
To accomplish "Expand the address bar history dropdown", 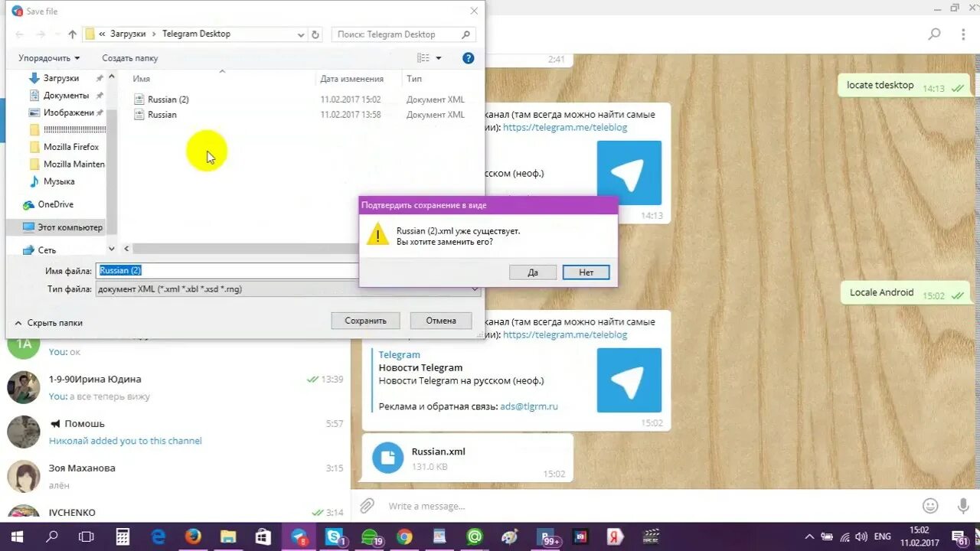I will pyautogui.click(x=301, y=34).
